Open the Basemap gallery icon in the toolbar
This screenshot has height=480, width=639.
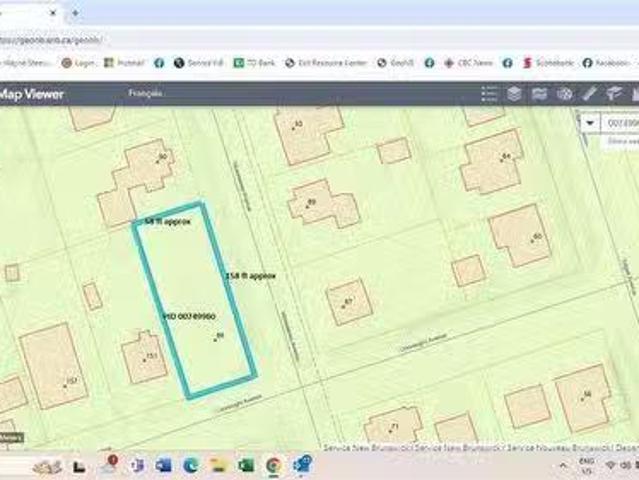tap(540, 94)
